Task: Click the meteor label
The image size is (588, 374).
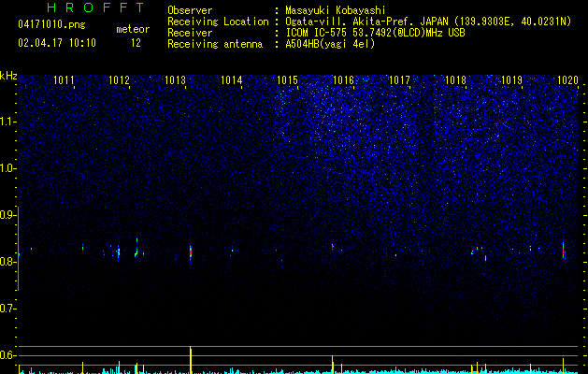Action: pos(133,29)
